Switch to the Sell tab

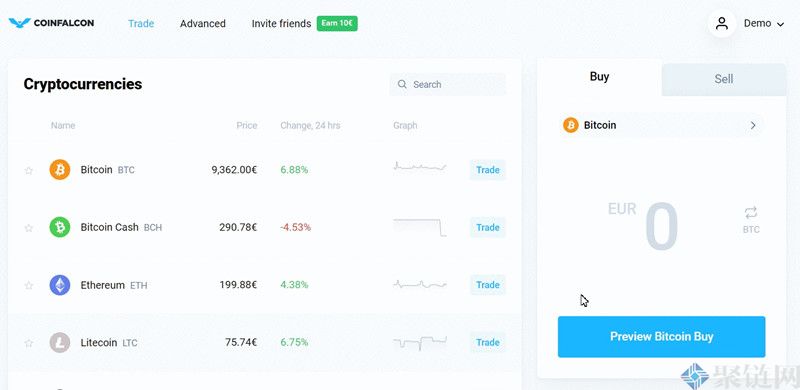point(723,79)
